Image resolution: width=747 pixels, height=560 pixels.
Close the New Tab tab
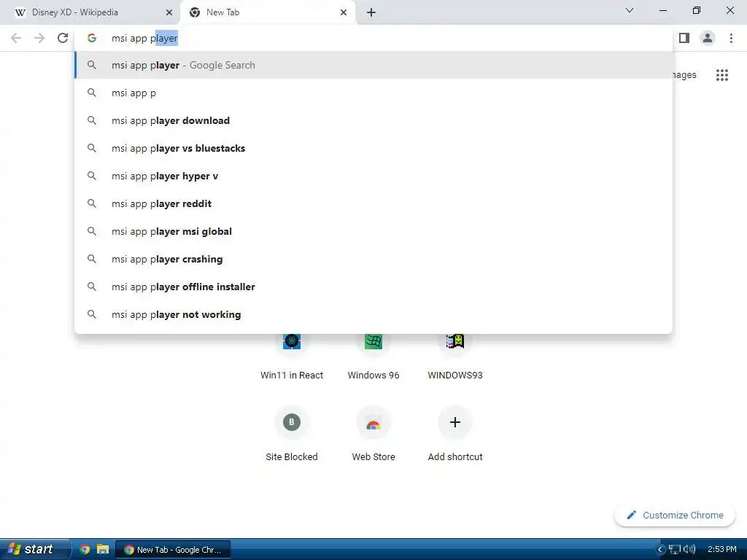point(344,12)
